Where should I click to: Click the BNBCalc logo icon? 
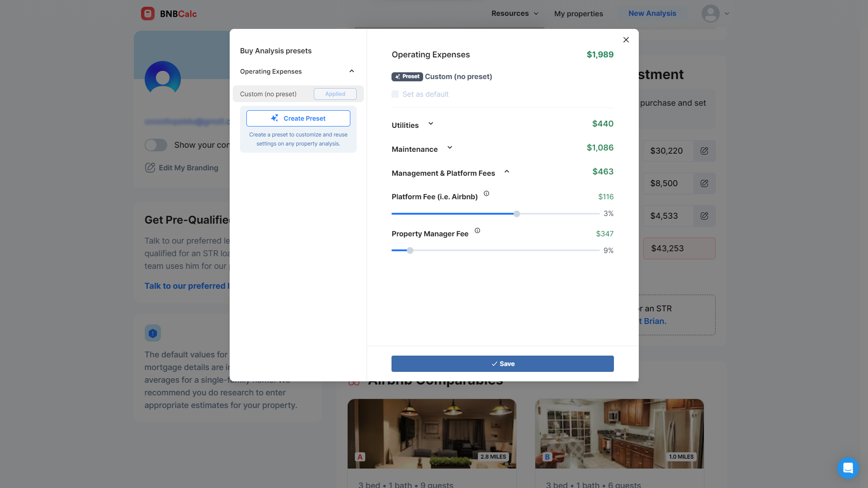(x=146, y=13)
